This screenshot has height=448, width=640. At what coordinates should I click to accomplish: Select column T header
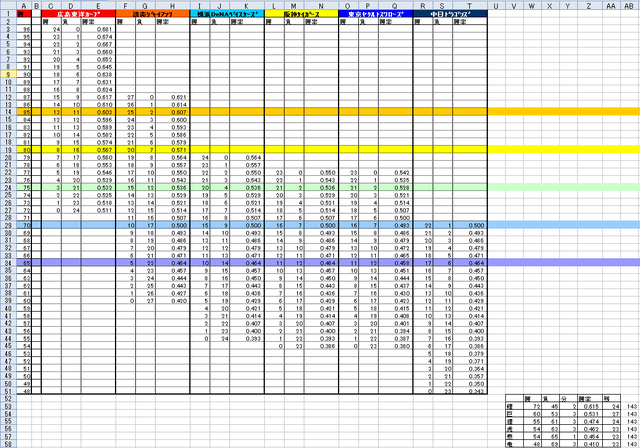click(x=469, y=6)
